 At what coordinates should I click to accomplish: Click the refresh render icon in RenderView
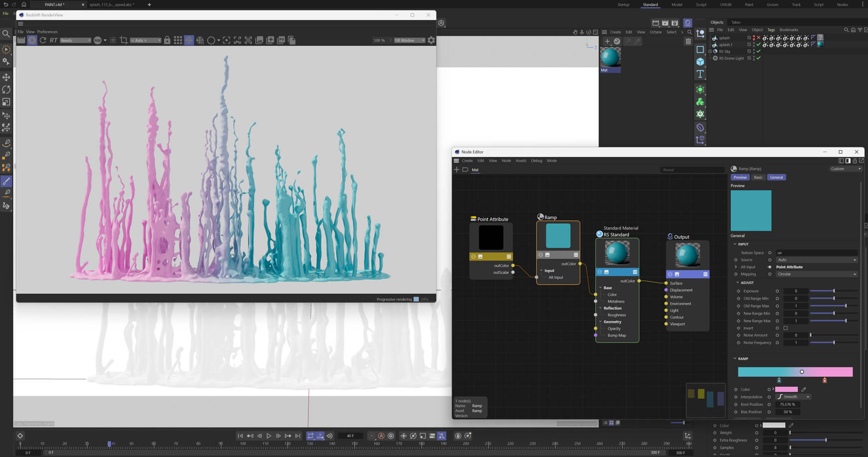(x=43, y=40)
